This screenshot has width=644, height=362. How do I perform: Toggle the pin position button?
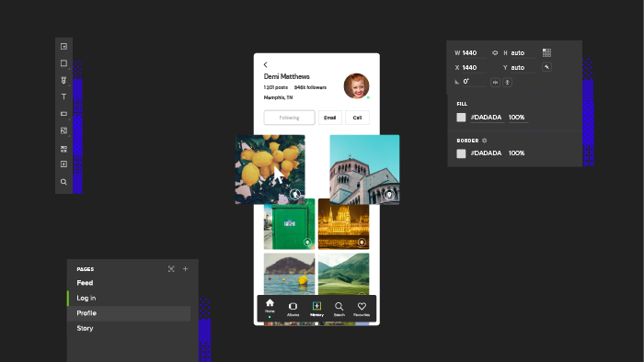[x=546, y=67]
